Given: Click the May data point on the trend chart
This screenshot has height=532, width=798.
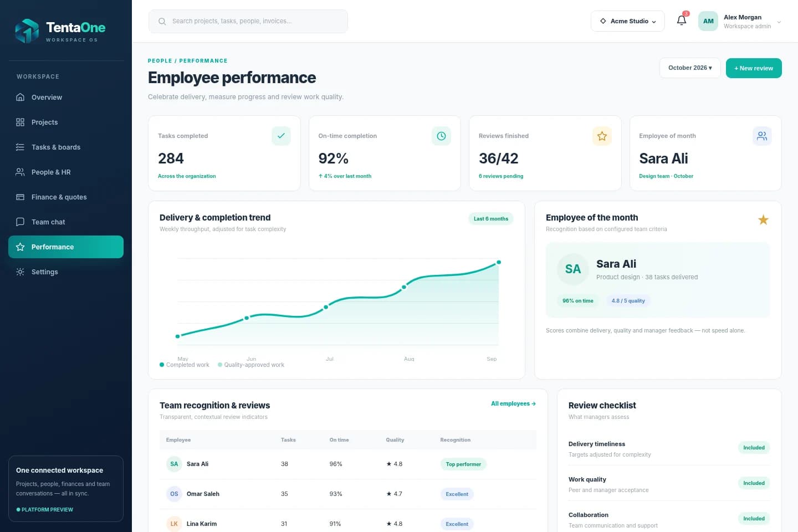Looking at the screenshot, I should (177, 336).
